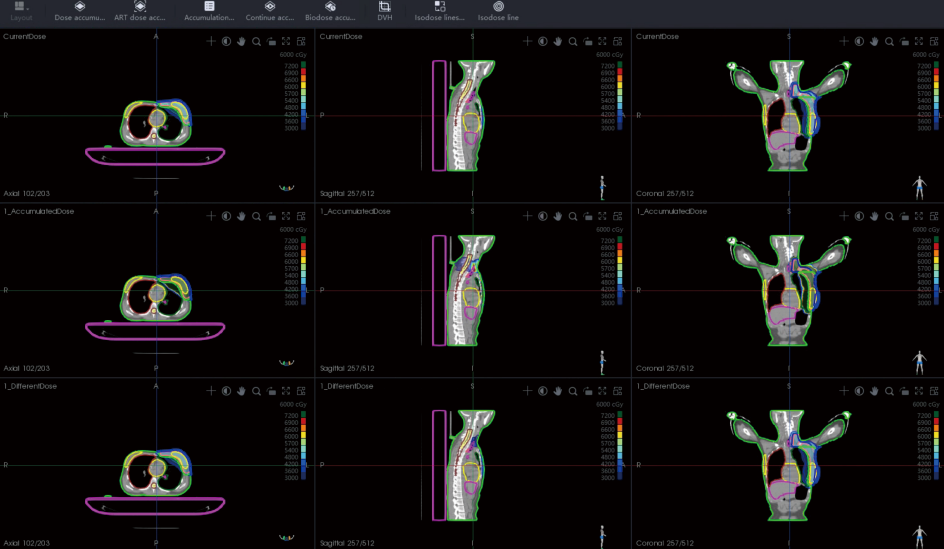Open the Dose accumulation tool

coord(79,11)
